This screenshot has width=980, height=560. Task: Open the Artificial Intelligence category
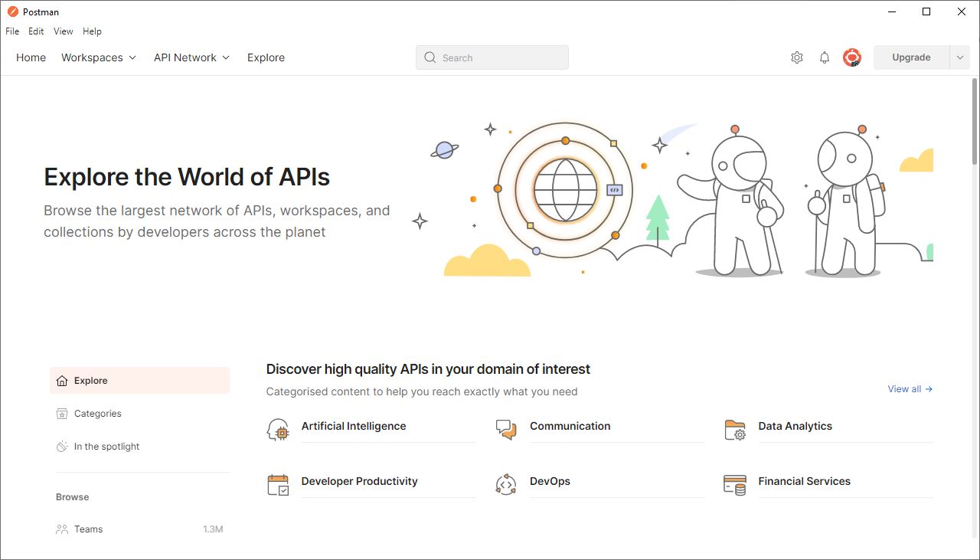(354, 426)
